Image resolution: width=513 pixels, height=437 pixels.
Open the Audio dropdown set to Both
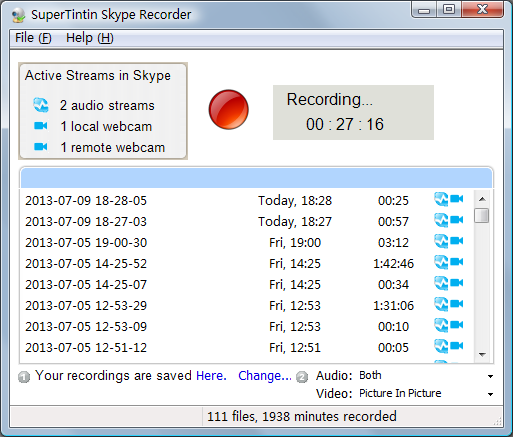tap(426, 376)
